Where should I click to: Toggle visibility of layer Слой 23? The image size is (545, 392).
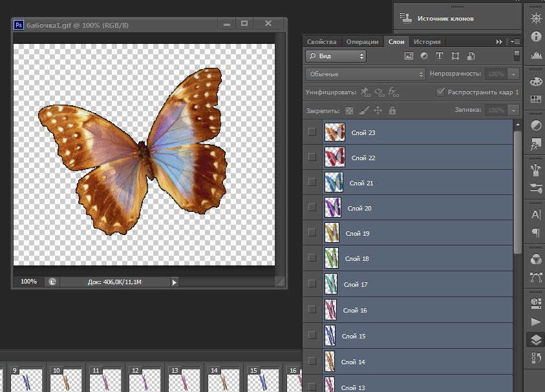[x=312, y=132]
